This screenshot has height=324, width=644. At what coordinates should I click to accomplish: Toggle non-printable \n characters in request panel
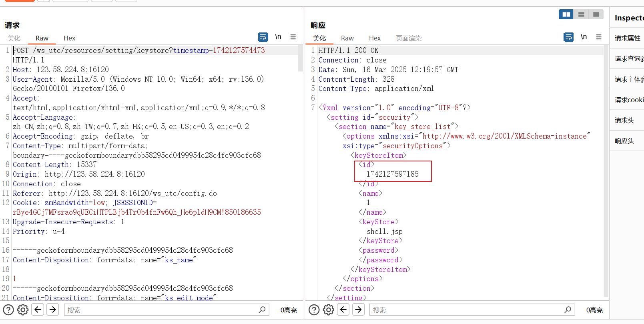click(278, 37)
